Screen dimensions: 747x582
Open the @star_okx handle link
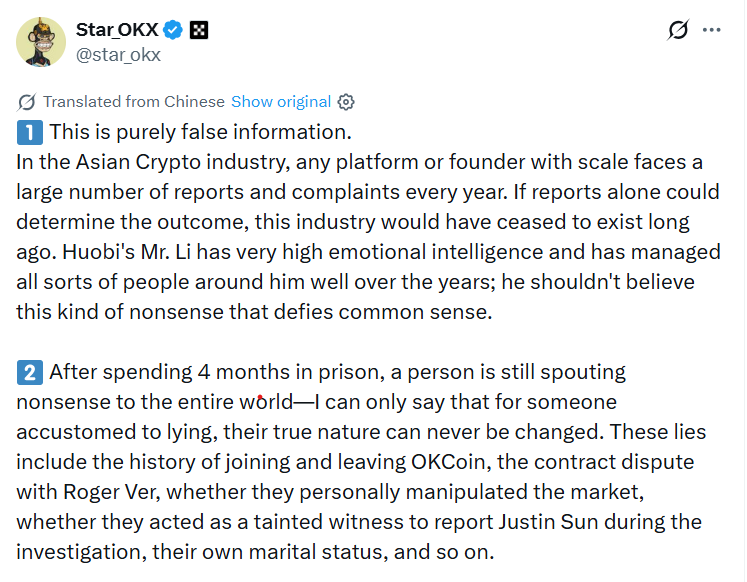click(118, 54)
